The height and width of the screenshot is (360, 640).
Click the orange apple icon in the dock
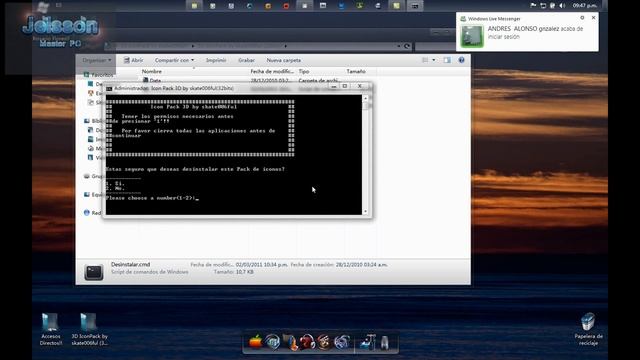(256, 342)
